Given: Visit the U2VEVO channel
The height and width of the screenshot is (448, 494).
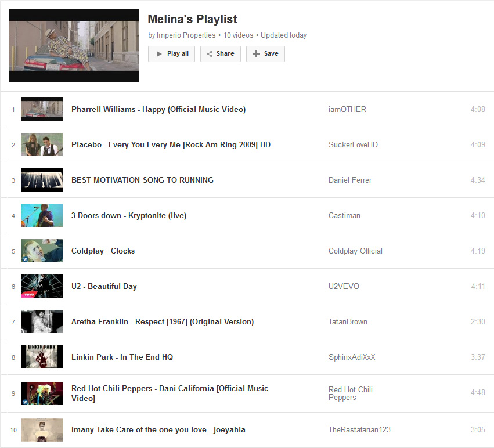Looking at the screenshot, I should click(344, 286).
